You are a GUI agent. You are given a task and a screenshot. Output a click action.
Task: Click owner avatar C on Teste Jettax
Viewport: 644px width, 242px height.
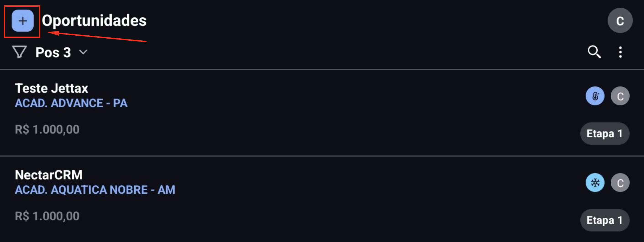pos(620,96)
